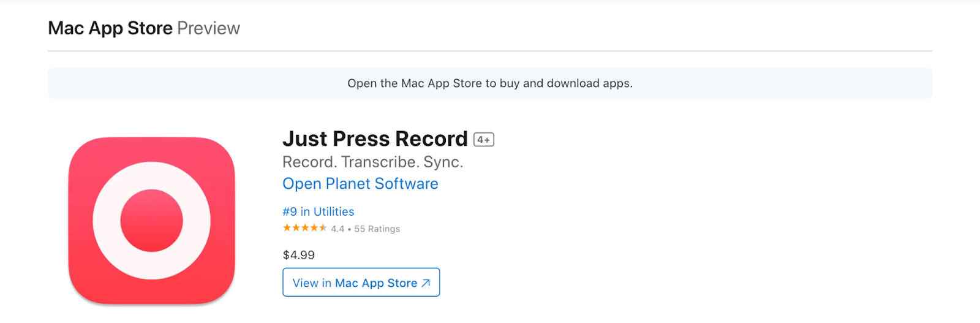Click the 4+ age rating badge
This screenshot has width=980, height=323.
coord(484,140)
